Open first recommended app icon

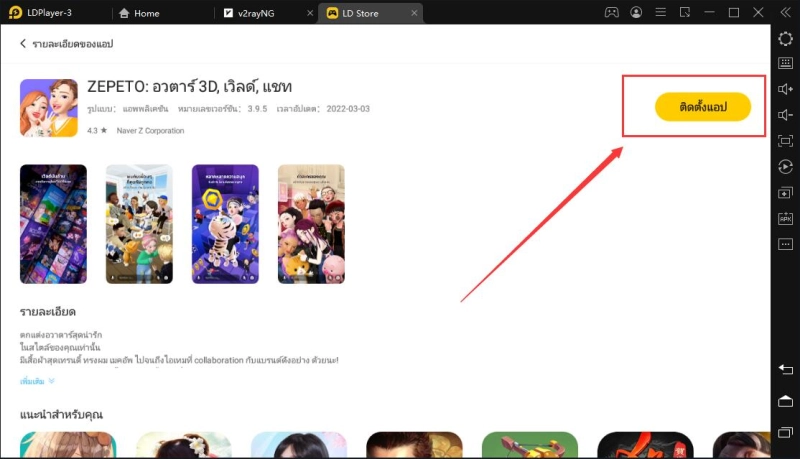68,445
